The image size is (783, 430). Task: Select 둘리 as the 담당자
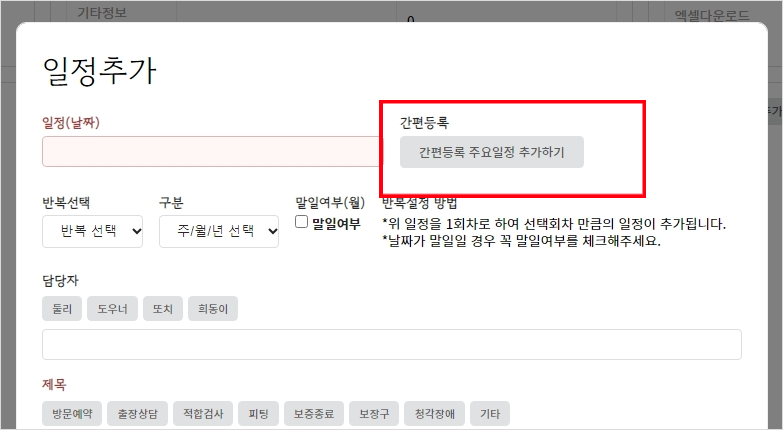tap(61, 309)
